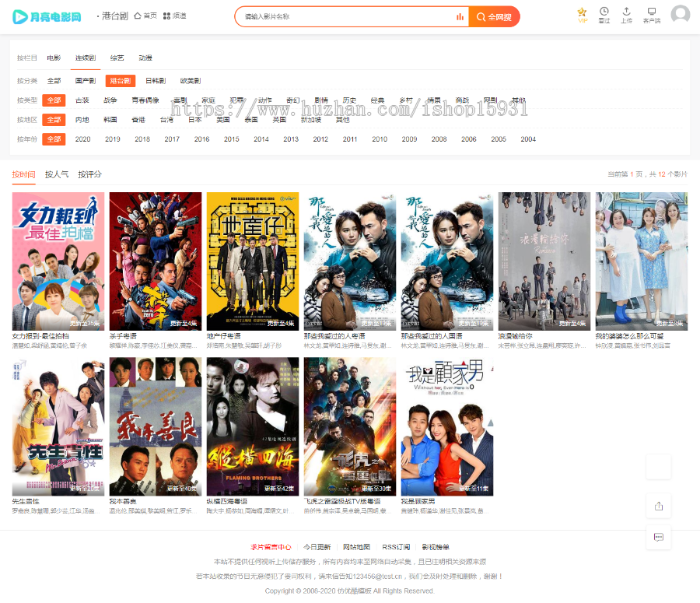Select year 2019 filter
This screenshot has width=700, height=603.
[113, 139]
